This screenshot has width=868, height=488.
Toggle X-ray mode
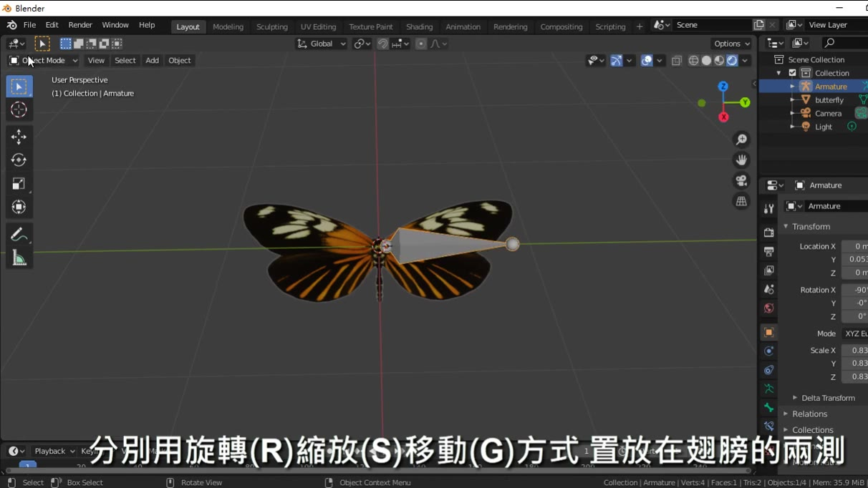[x=677, y=61]
